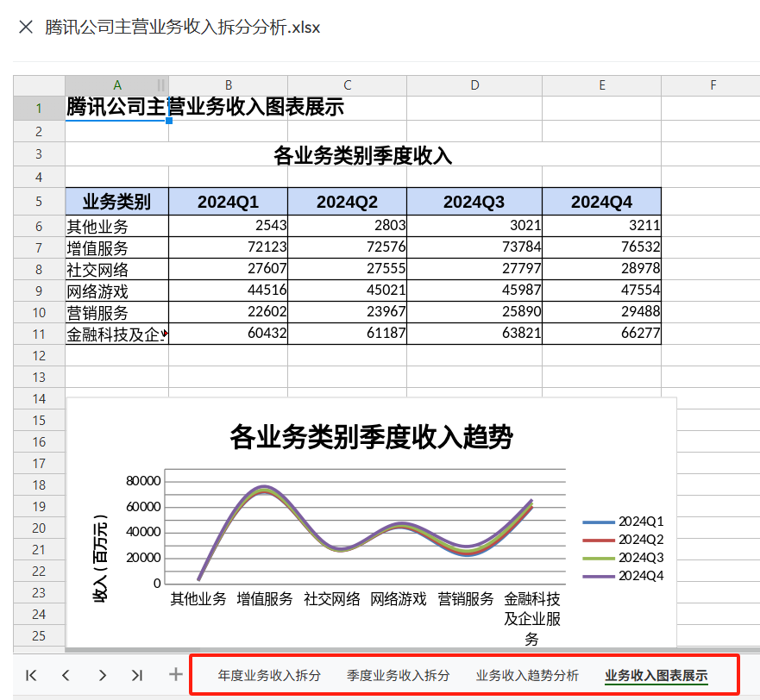Select the 网络游戏 row label cell
760x700 pixels.
pyautogui.click(x=116, y=291)
